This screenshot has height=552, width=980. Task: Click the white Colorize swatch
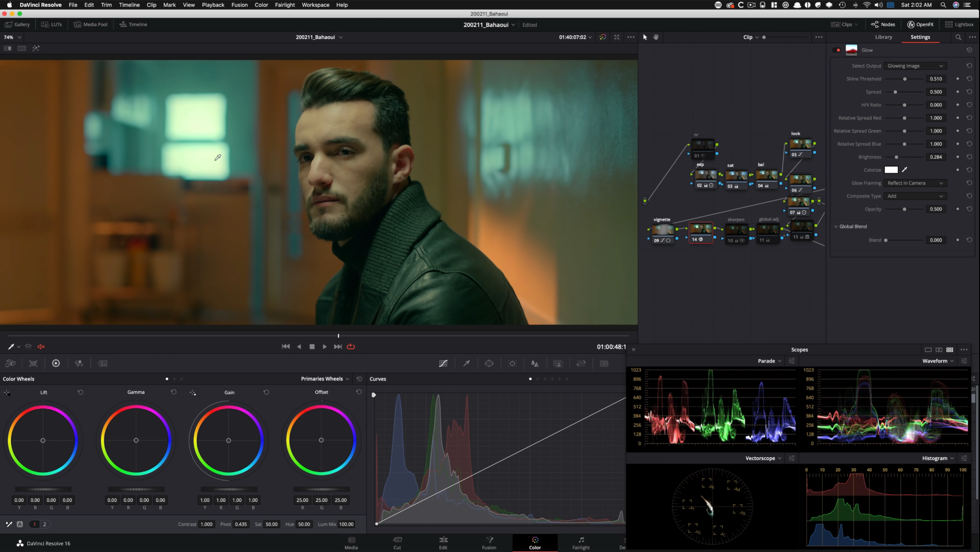891,170
